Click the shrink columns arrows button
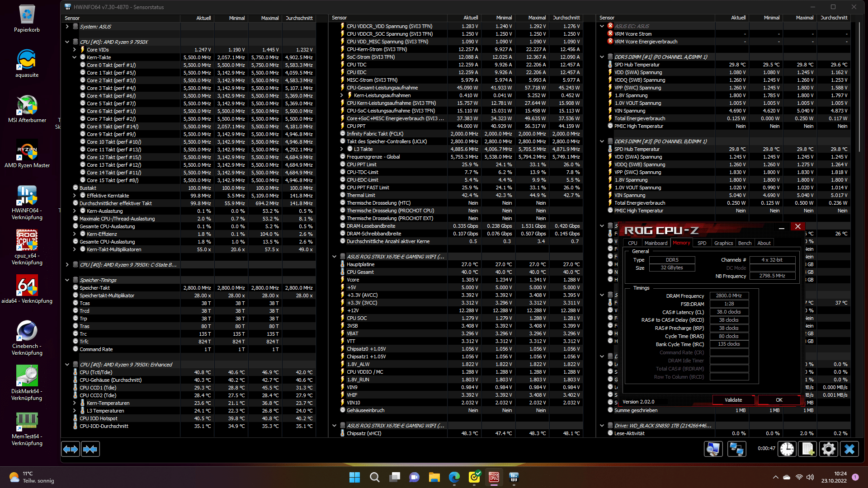The image size is (868, 488). (x=90, y=449)
